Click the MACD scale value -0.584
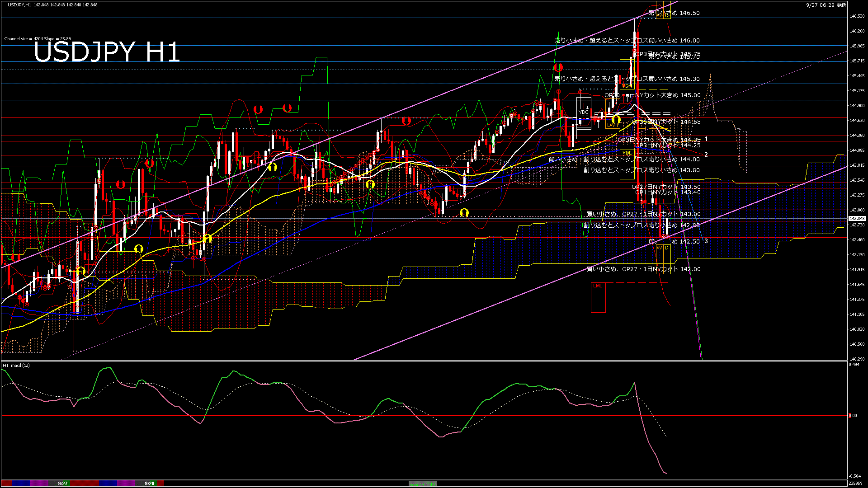The height and width of the screenshot is (488, 868). pos(854,476)
